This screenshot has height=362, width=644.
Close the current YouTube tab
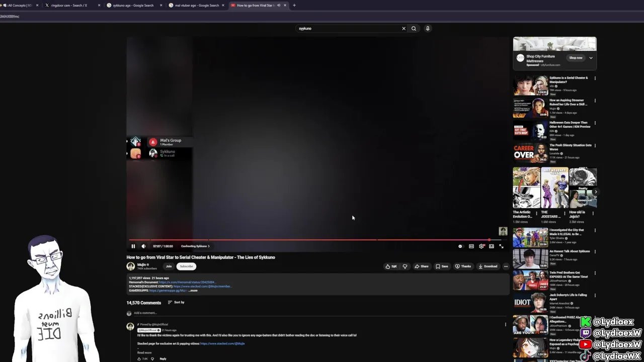[x=285, y=6]
